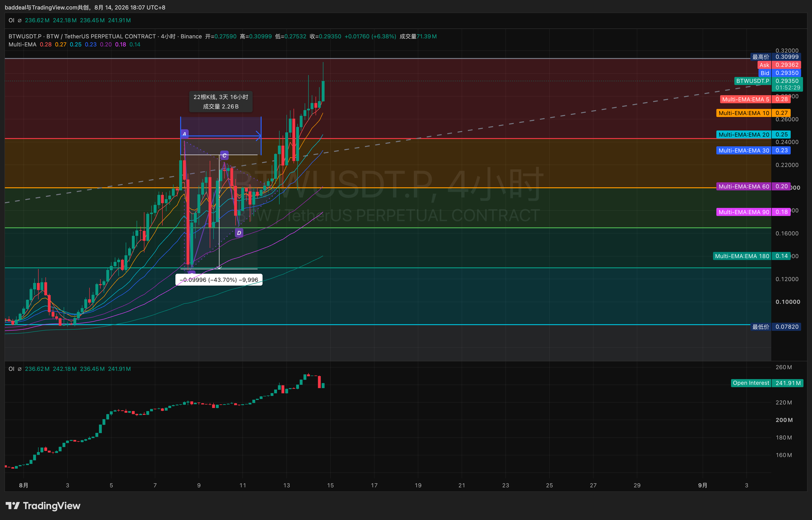Viewport: 812px width, 520px height.
Task: Click the BTWUSDT.P last price label
Action: [768, 81]
